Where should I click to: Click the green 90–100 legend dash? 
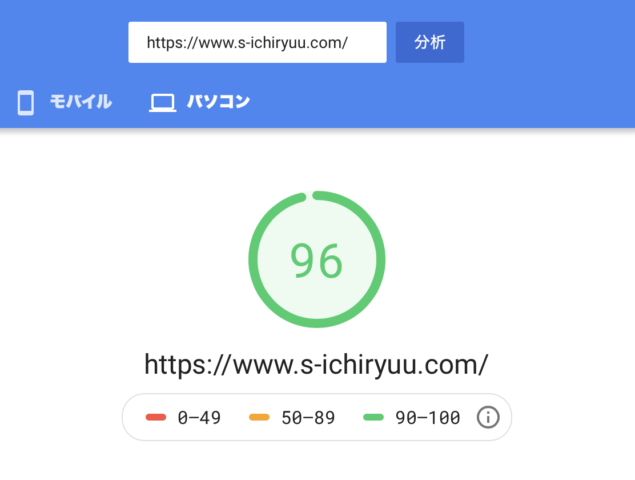point(371,418)
